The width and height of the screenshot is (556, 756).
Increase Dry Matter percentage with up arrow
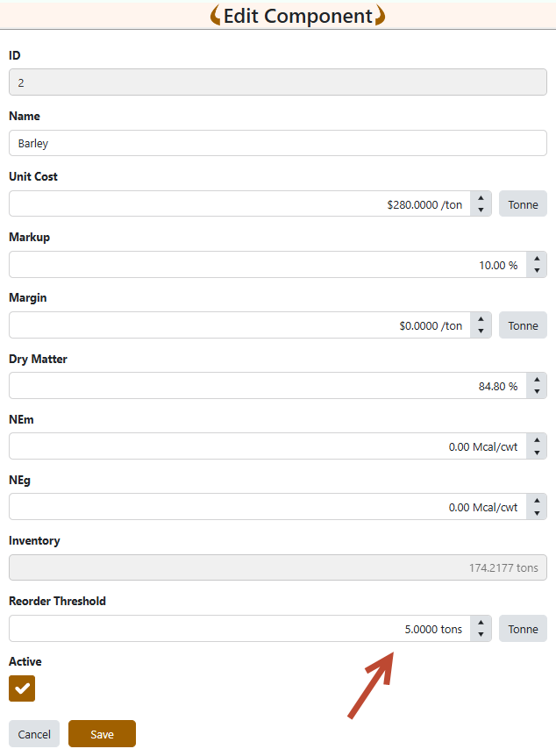pos(537,380)
